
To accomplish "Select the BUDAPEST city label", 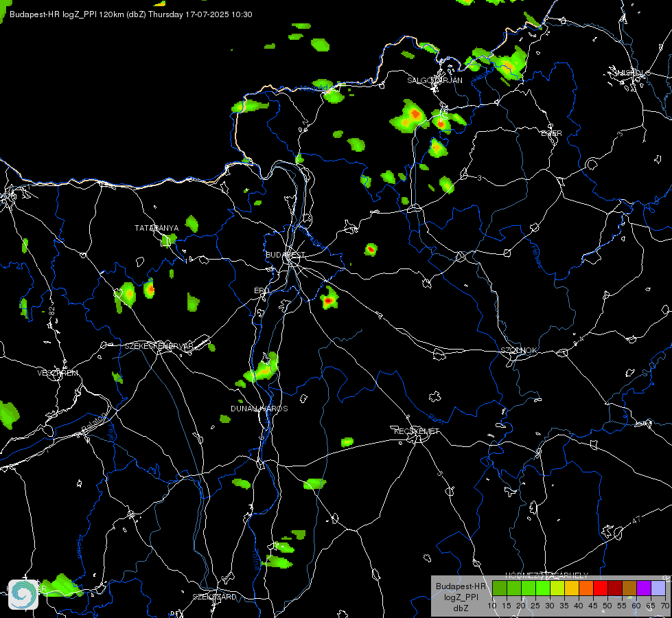I will [x=286, y=255].
